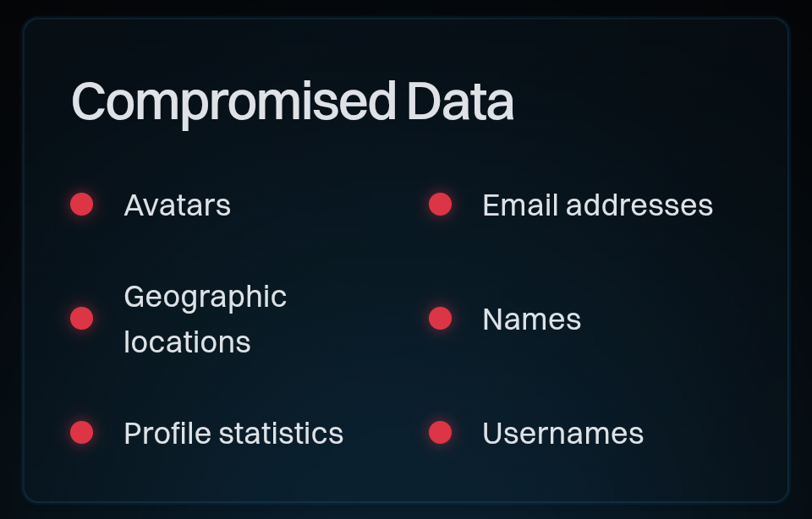Select the word Profile in the list
The image size is (812, 519).
pyautogui.click(x=167, y=434)
